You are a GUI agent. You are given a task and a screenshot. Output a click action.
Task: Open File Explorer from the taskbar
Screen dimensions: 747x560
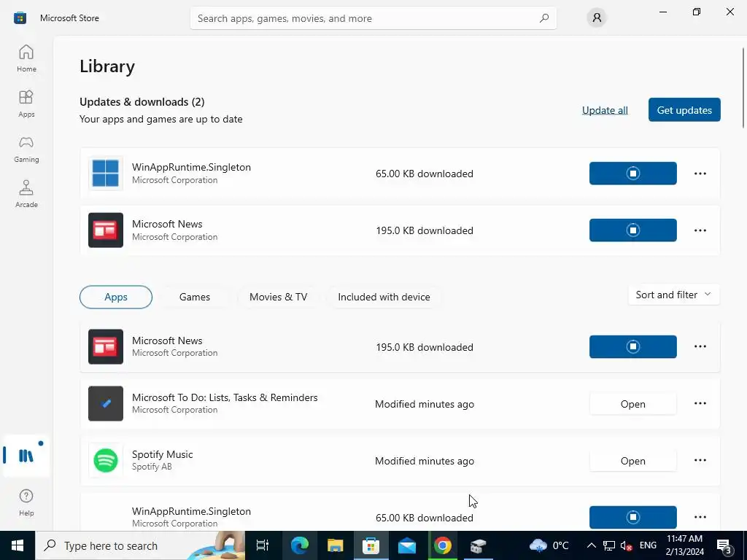point(335,545)
